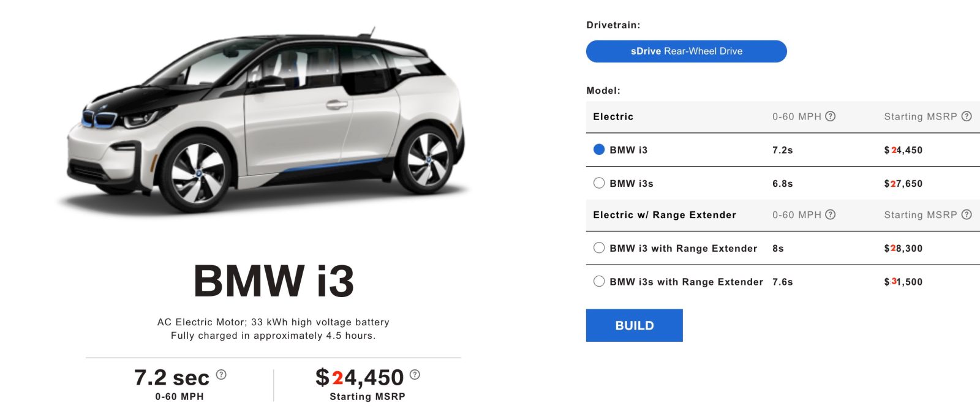The image size is (980, 411).
Task: Open Starting MSRP help in Range Extender section
Action: point(967,214)
